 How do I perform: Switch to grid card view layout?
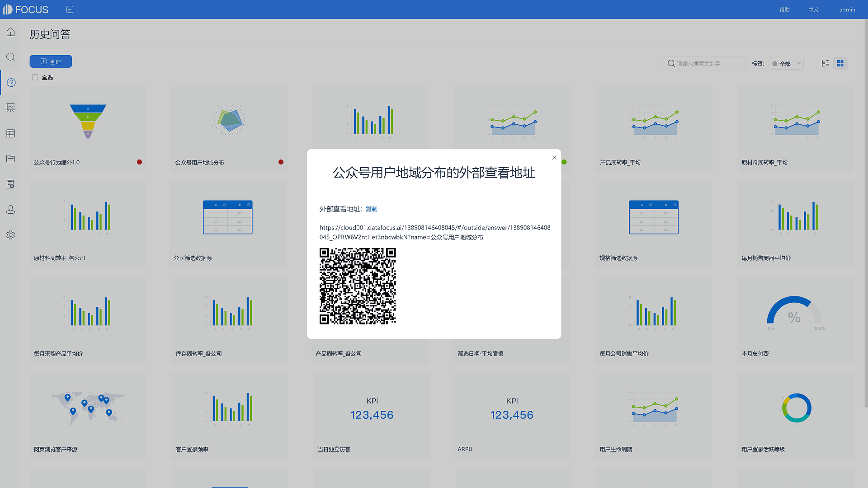(x=840, y=63)
